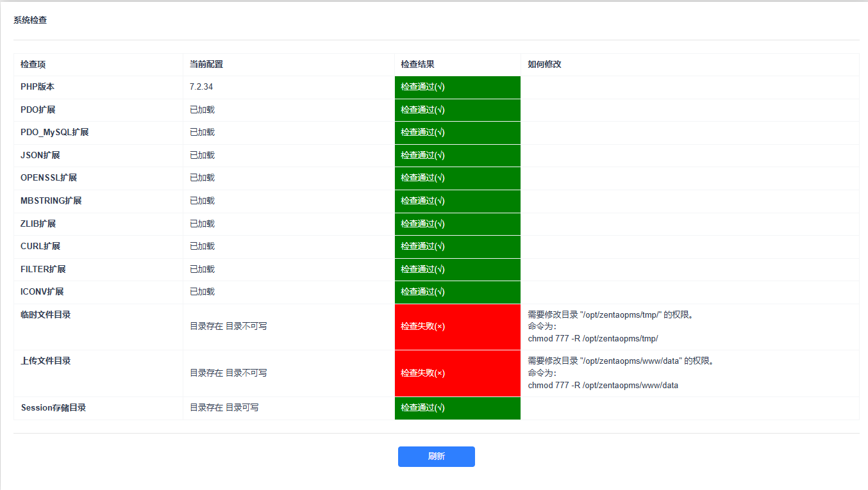Image resolution: width=868 pixels, height=490 pixels.
Task: Select the 检查项 column header
Action: coord(33,64)
